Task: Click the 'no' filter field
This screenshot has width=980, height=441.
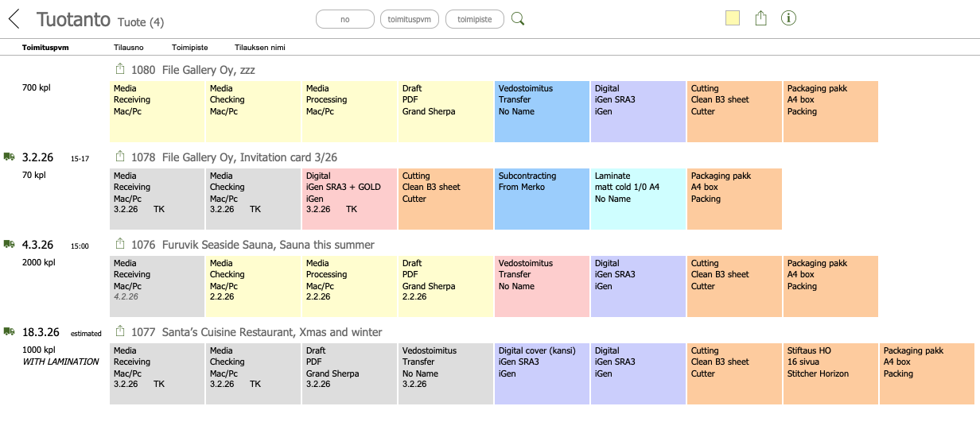Action: click(345, 19)
